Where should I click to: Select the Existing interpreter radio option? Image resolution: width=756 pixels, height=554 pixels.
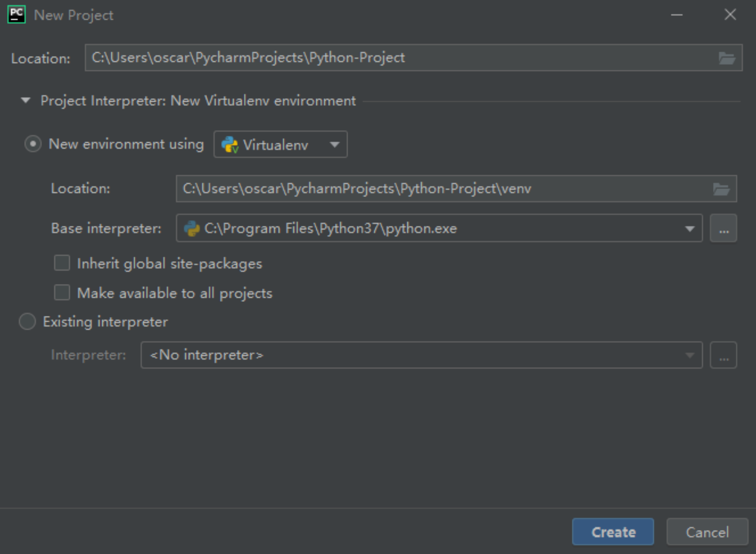point(27,322)
